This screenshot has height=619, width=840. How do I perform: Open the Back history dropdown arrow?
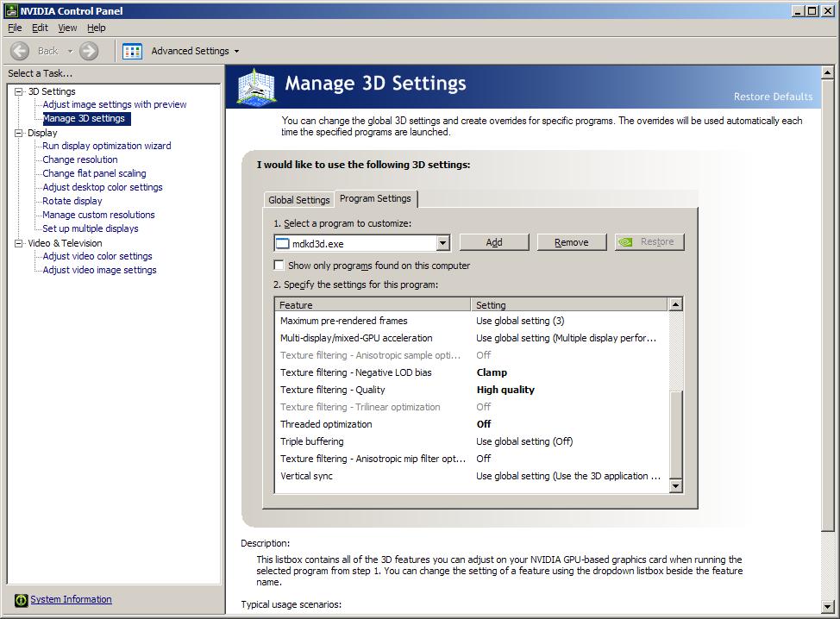click(70, 52)
